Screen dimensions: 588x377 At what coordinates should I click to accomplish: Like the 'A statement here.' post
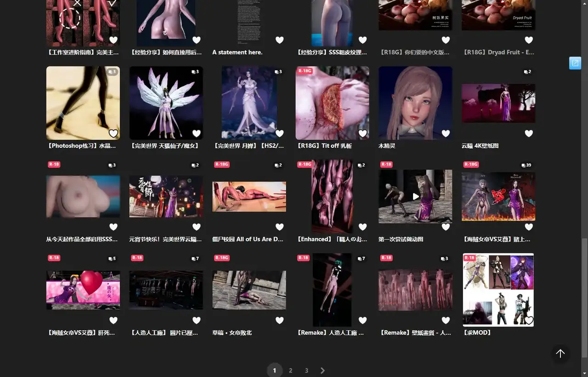click(x=279, y=40)
